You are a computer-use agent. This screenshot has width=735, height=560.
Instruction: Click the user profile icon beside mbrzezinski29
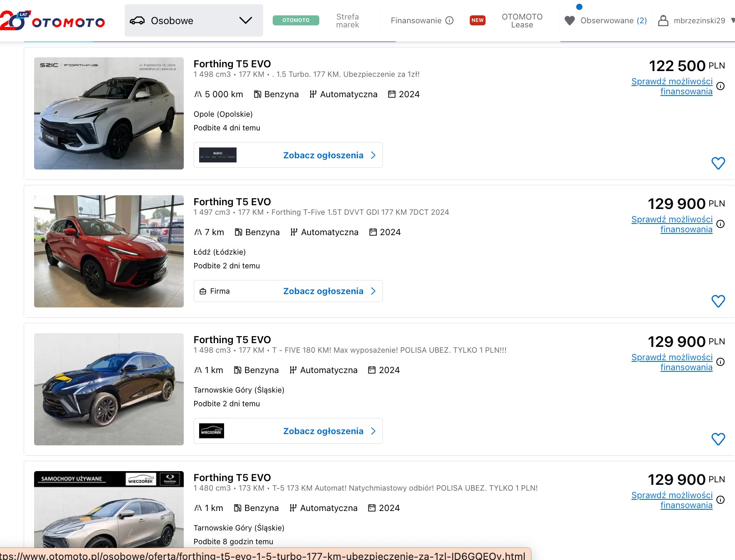click(663, 21)
